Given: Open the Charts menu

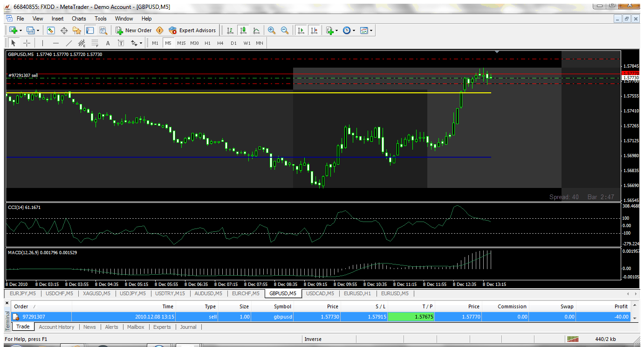Looking at the screenshot, I should click(x=79, y=19).
